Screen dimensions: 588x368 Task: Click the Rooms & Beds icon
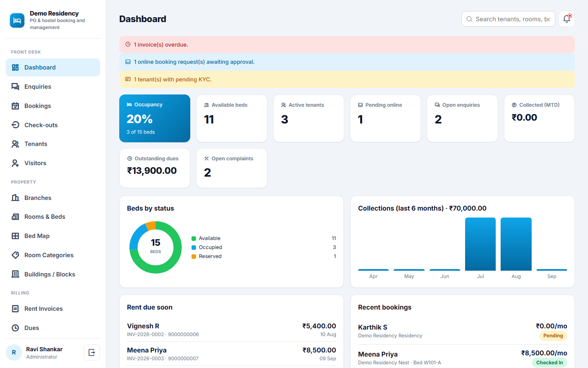(16, 217)
